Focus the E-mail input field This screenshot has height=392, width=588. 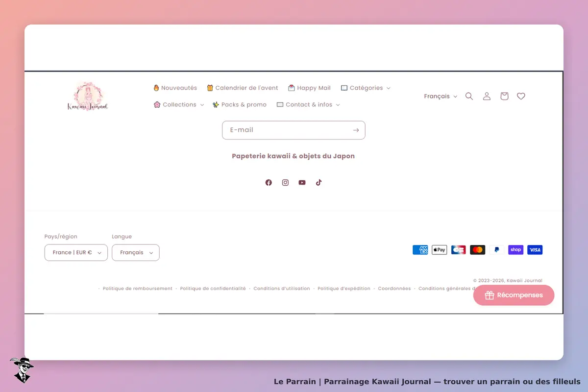[x=294, y=130]
